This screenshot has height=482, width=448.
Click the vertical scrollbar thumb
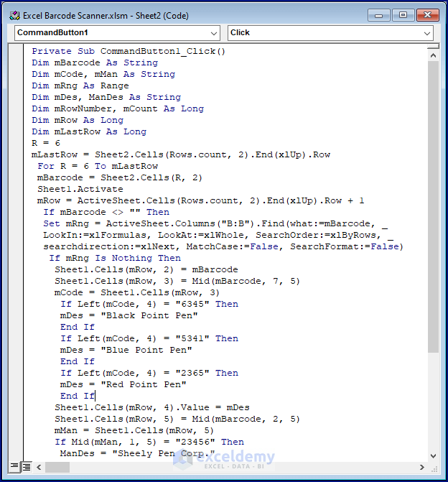(x=433, y=207)
